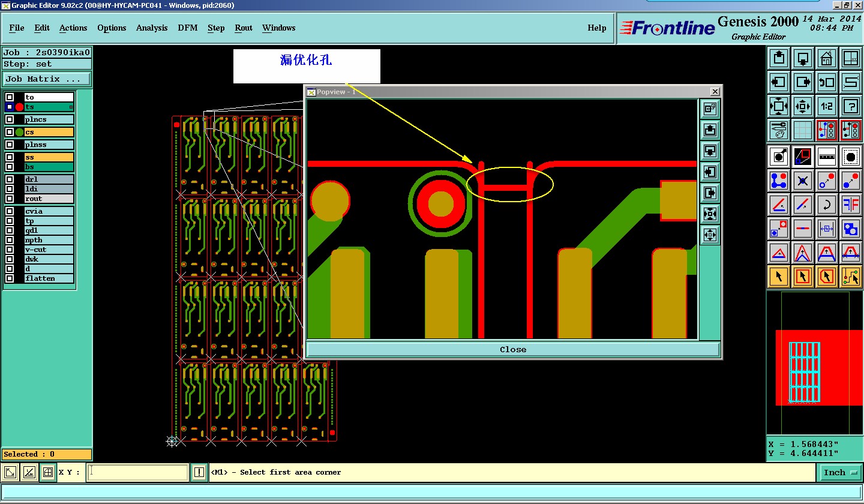The height and width of the screenshot is (504, 864).
Task: Click the exclamation mark icon near XY field
Action: tap(199, 473)
